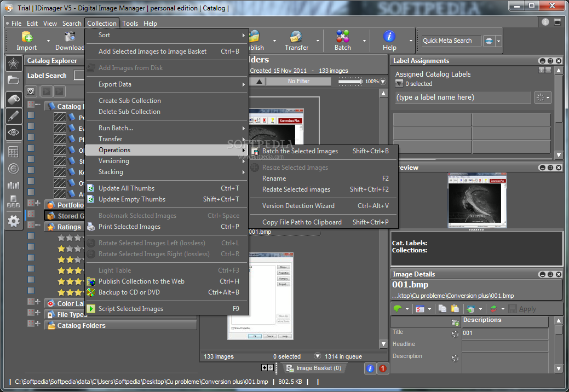Viewport: 569px width, 392px height.
Task: Select Rename in the Operations submenu
Action: [x=324, y=178]
